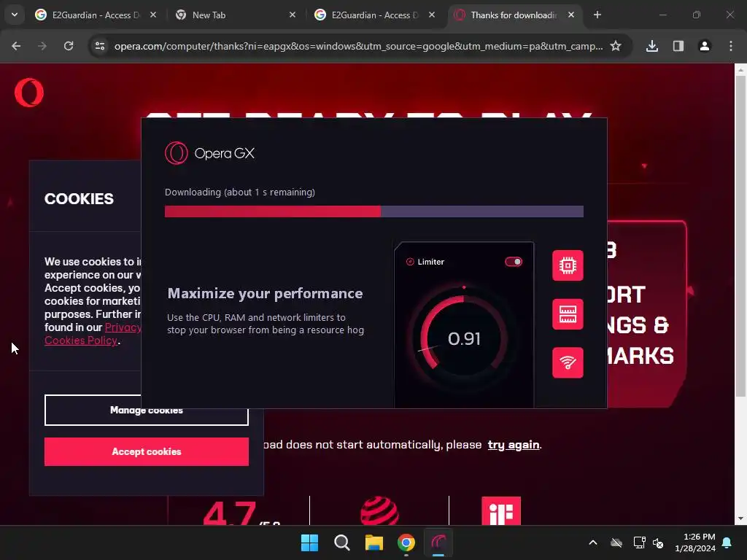Click the COOKIES heading
The width and height of the screenshot is (747, 560).
[79, 198]
